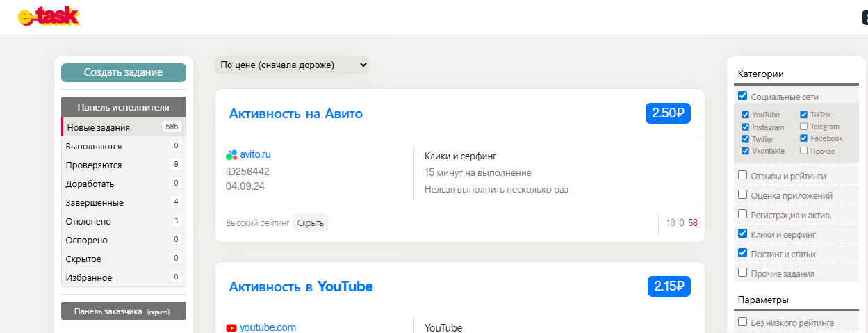
Task: Open the avito.ru link
Action: click(255, 155)
